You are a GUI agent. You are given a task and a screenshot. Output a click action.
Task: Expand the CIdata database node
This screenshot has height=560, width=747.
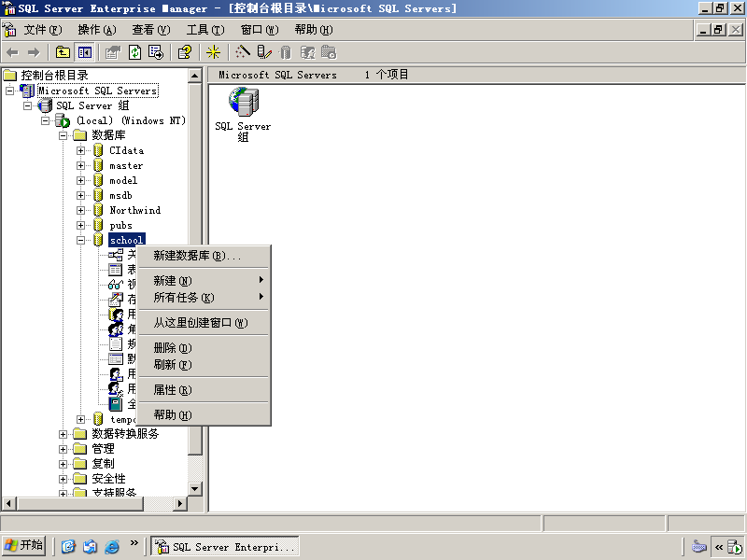point(81,150)
